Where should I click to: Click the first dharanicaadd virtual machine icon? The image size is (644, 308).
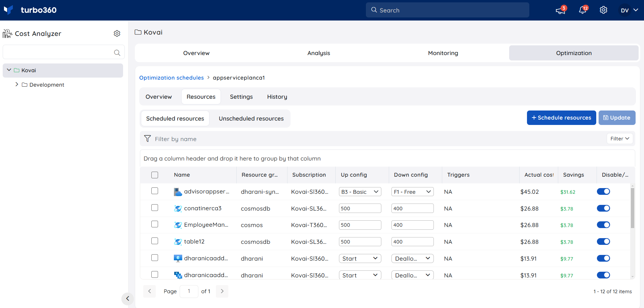(x=178, y=258)
